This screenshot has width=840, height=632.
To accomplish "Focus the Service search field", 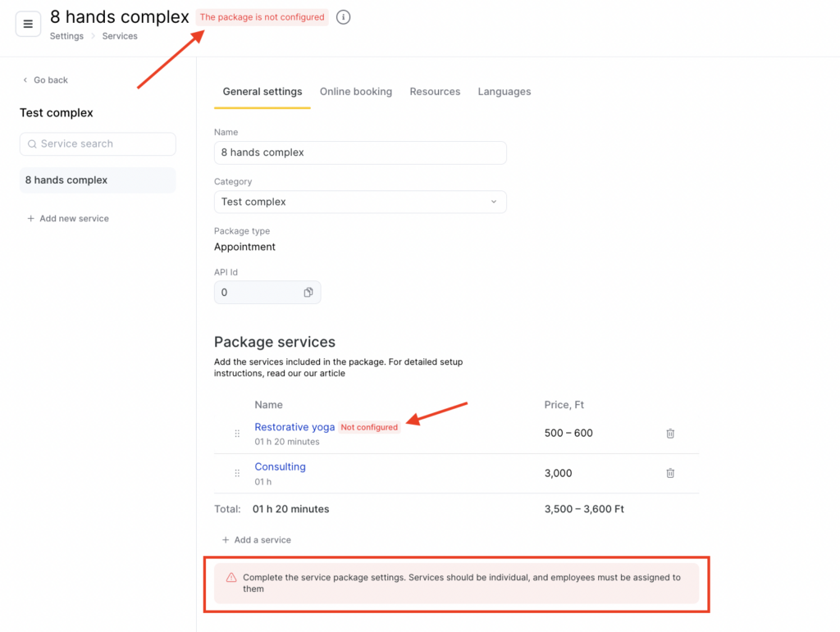I will click(98, 144).
